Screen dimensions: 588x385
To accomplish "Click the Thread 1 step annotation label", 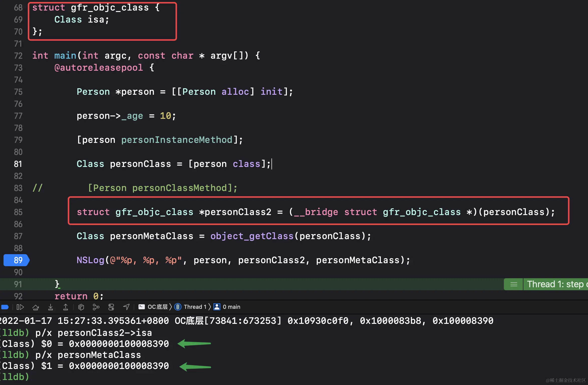I will click(x=555, y=284).
